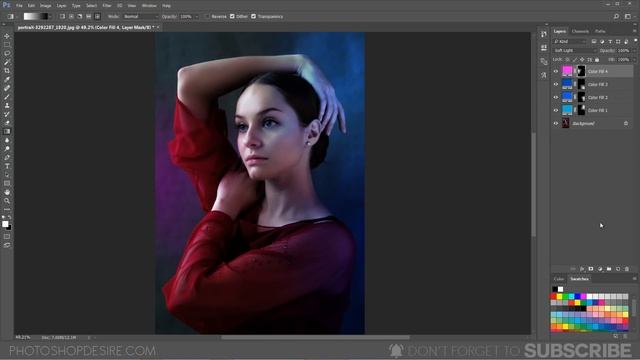The image size is (640, 360).
Task: Select the Blur tool
Action: [7, 140]
